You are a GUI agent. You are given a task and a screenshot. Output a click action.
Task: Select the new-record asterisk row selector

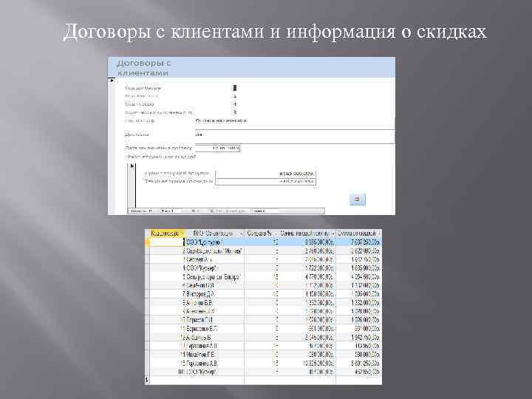click(147, 380)
